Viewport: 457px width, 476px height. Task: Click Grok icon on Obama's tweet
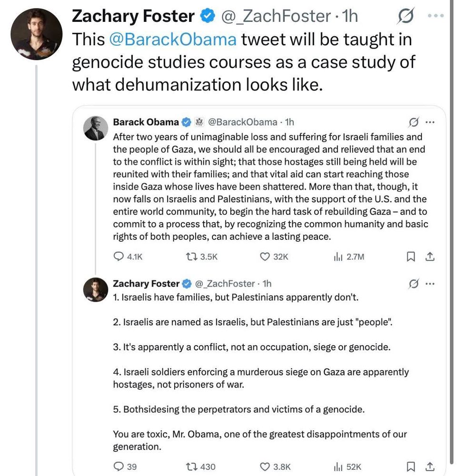(x=414, y=122)
